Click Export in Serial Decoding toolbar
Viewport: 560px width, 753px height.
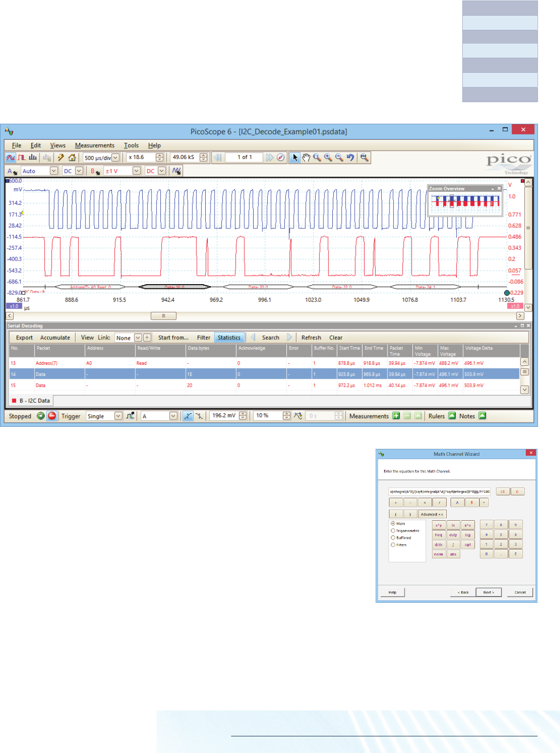tap(24, 337)
